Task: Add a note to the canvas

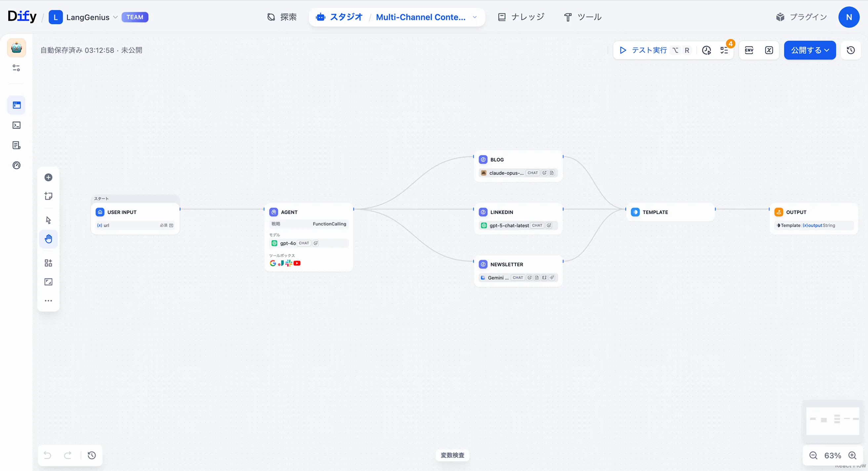Action: click(x=48, y=196)
